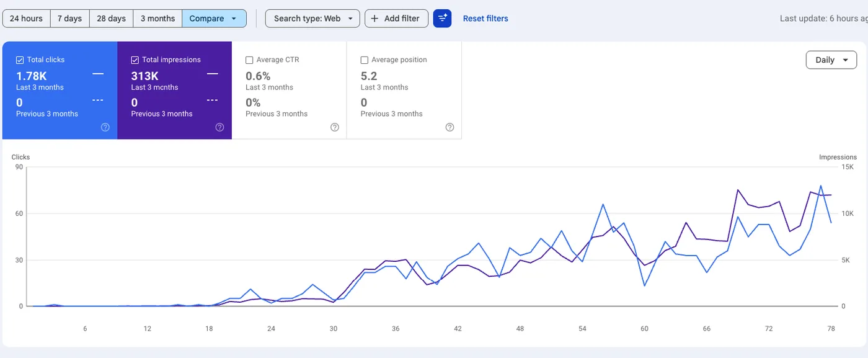Open help for the Total clicks card
This screenshot has height=358, width=868.
(x=105, y=127)
